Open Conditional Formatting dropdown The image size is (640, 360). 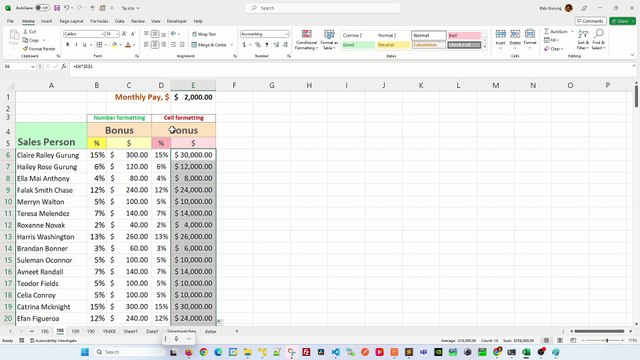click(306, 40)
